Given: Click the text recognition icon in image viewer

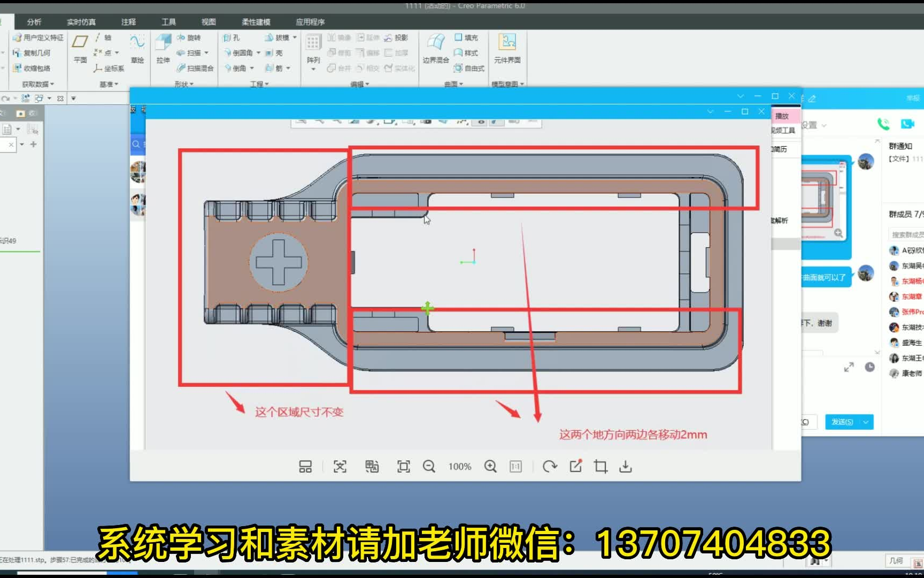Looking at the screenshot, I should (340, 467).
